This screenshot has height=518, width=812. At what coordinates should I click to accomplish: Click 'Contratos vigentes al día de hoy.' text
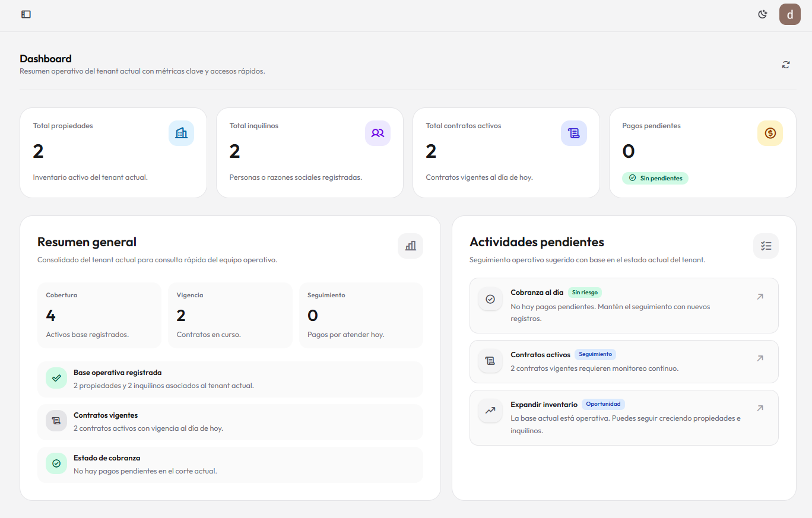coord(480,177)
